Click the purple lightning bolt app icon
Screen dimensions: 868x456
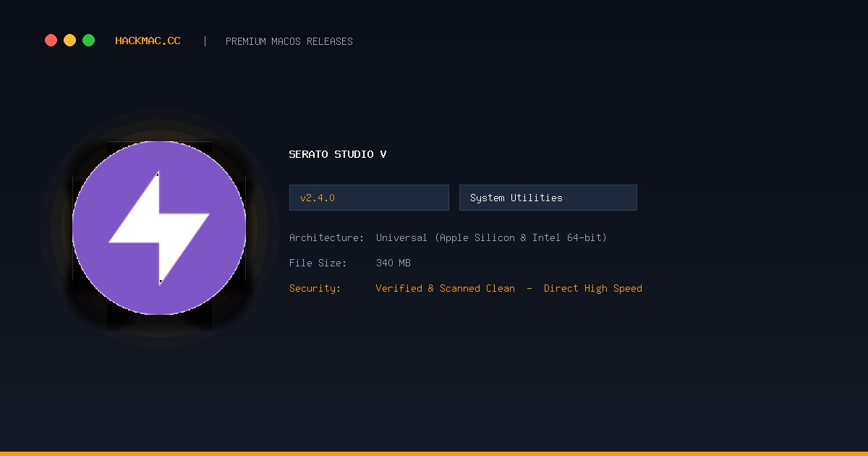click(159, 228)
